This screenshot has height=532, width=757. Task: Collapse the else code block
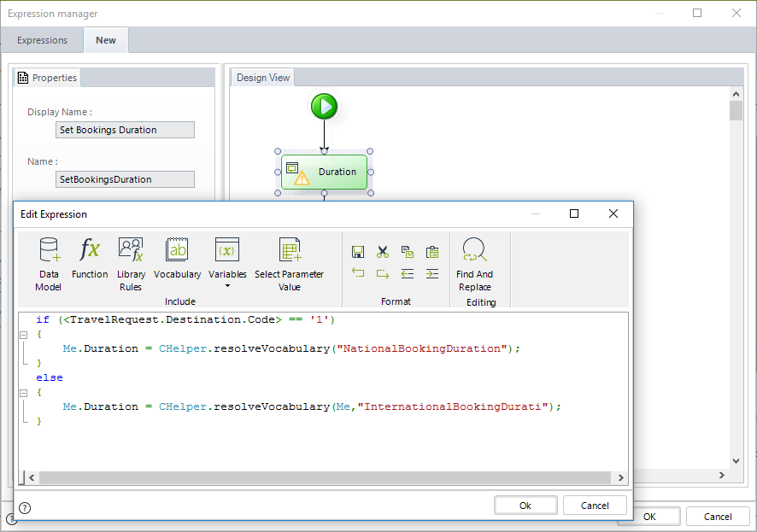click(x=23, y=393)
